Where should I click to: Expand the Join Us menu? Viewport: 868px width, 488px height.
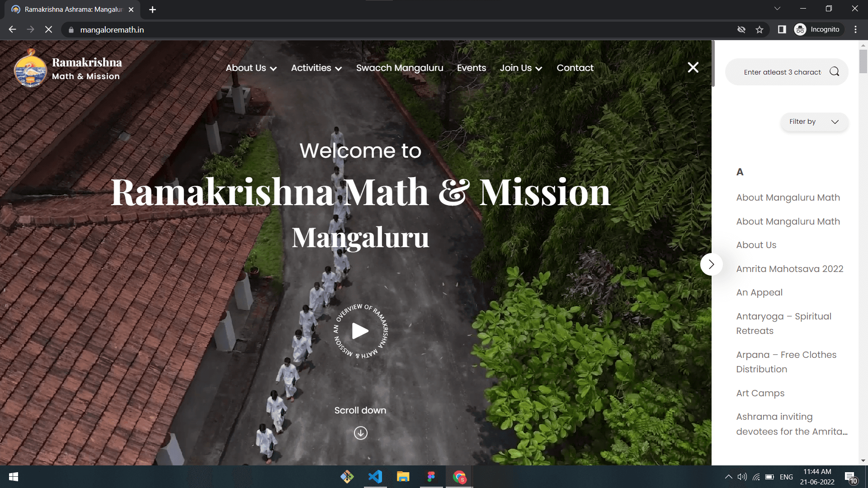tap(521, 68)
